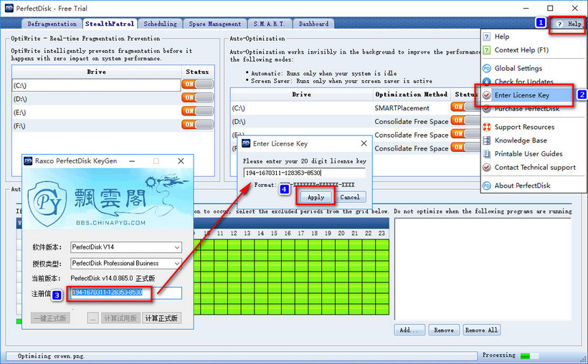Open the Dashboard tab

pyautogui.click(x=313, y=24)
